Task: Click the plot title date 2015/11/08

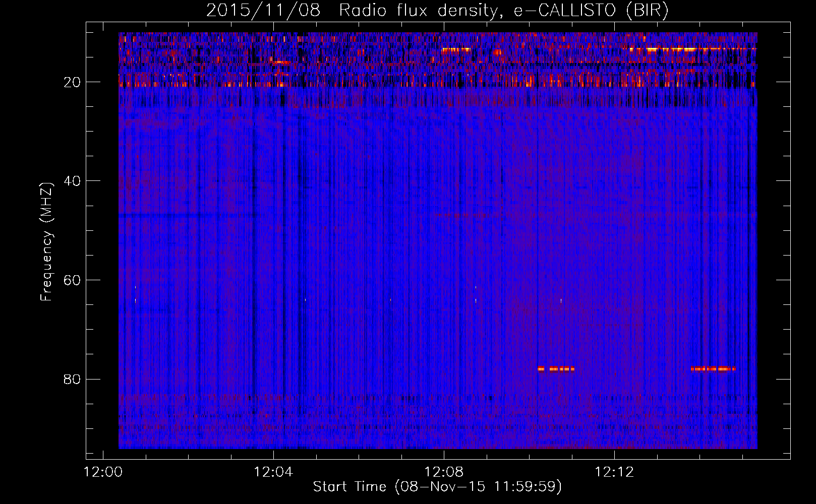Action: pos(263,11)
